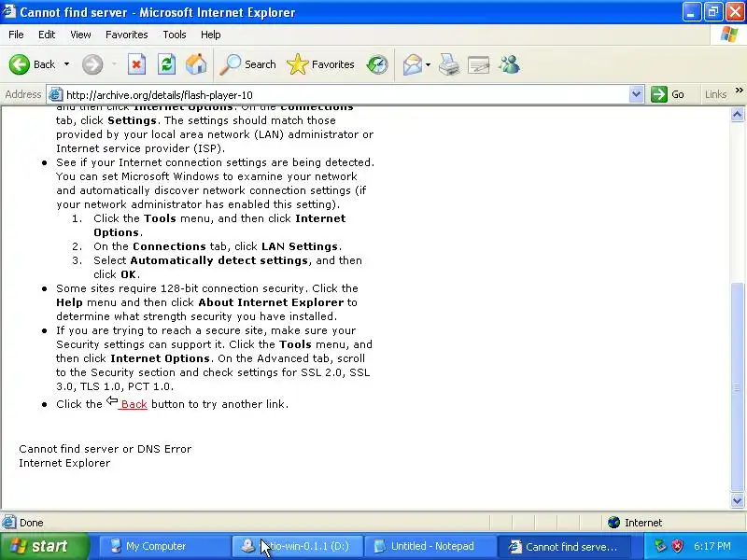Click the Print icon
Image resolution: width=747 pixels, height=560 pixels.
(449, 64)
